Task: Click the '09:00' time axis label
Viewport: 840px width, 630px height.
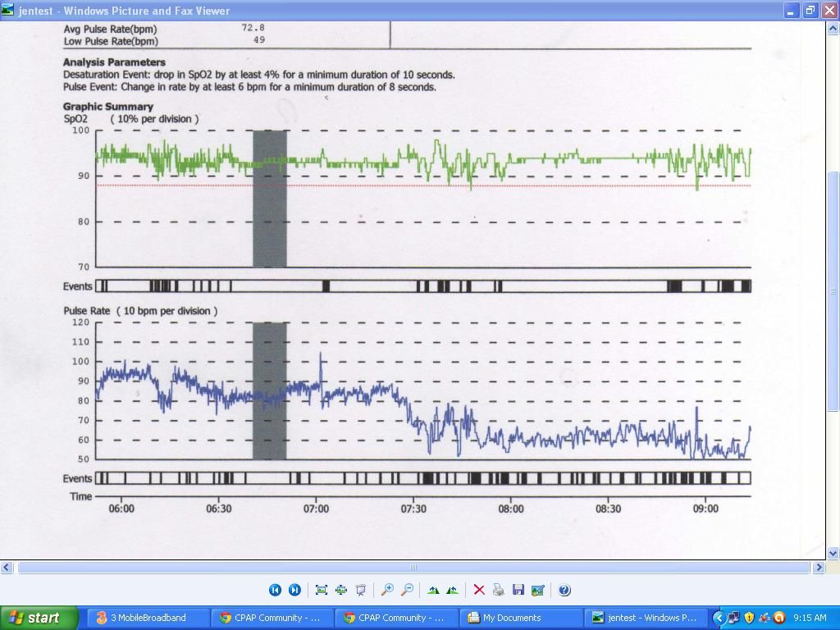Action: click(x=705, y=509)
